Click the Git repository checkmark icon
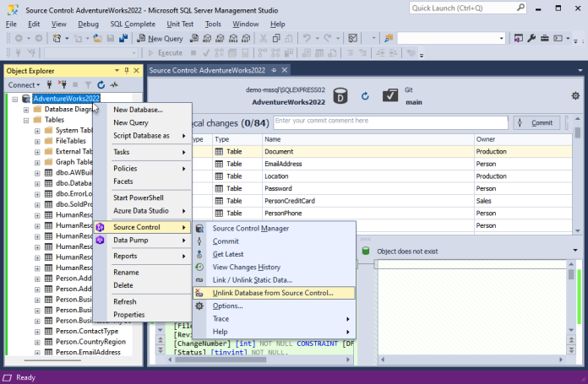 [390, 95]
